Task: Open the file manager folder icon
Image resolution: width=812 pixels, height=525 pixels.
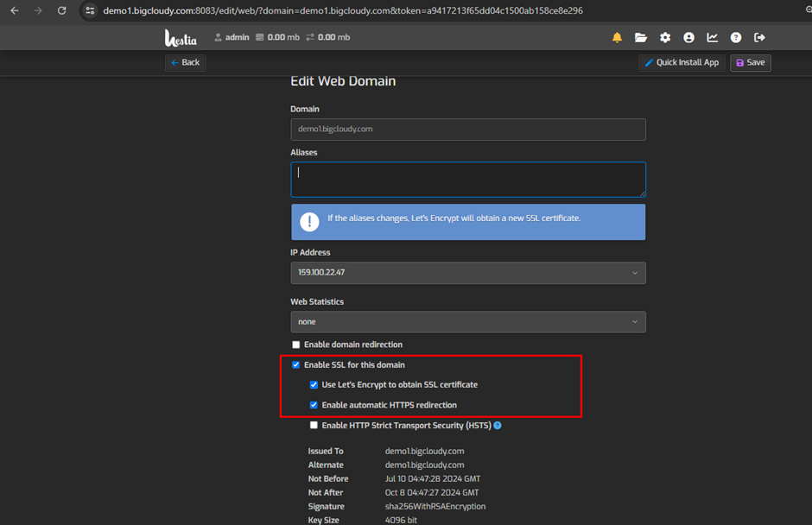Action: pyautogui.click(x=640, y=37)
